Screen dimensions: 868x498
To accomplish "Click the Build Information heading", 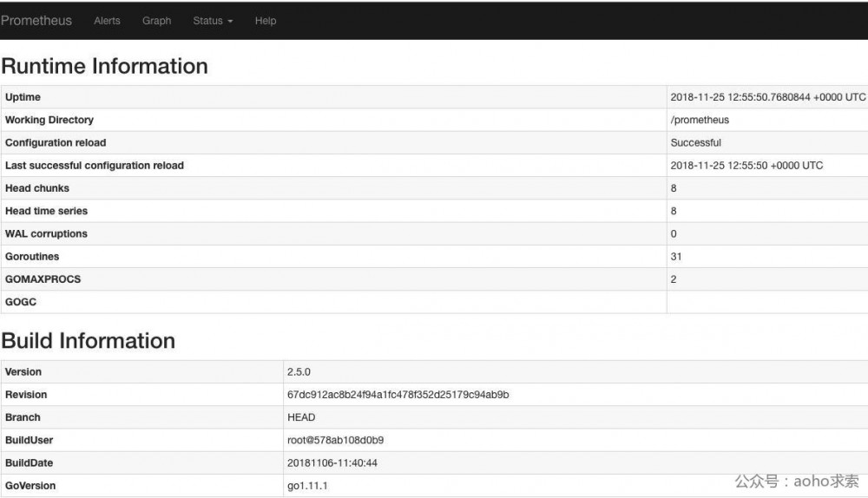I will (88, 340).
